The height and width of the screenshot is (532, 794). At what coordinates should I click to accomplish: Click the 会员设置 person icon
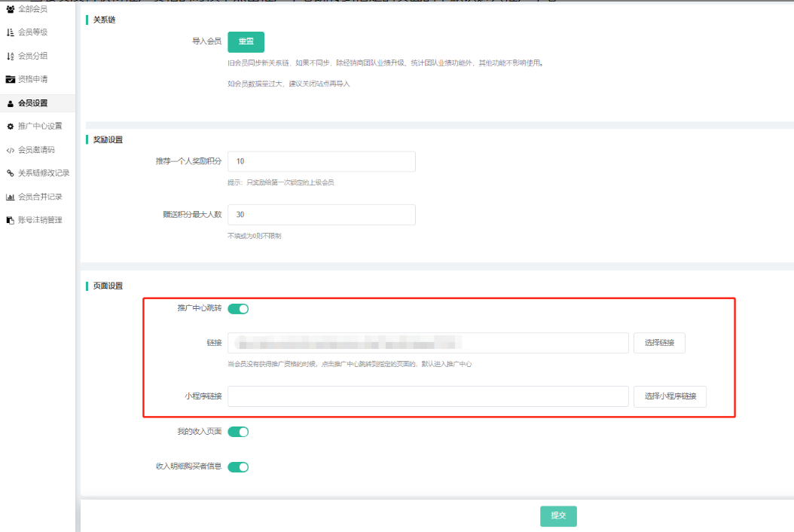click(x=11, y=103)
